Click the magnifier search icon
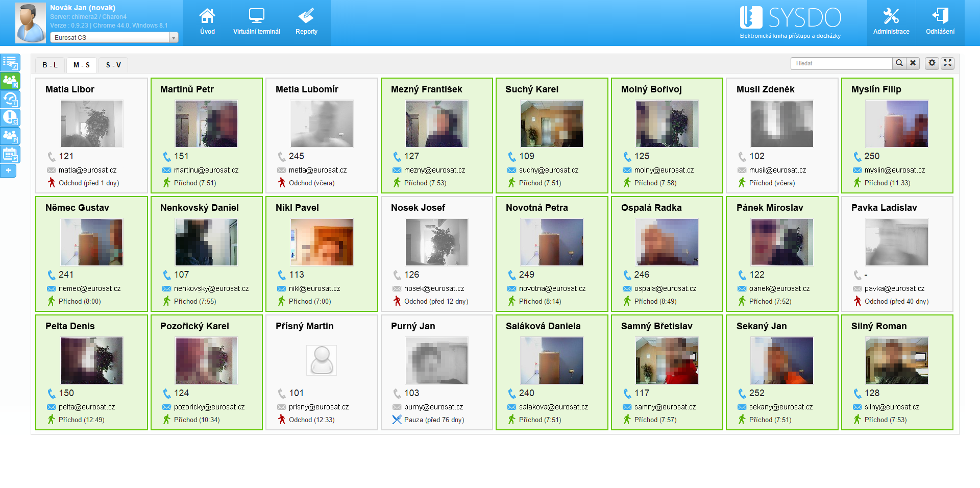The height and width of the screenshot is (488, 980). point(899,63)
